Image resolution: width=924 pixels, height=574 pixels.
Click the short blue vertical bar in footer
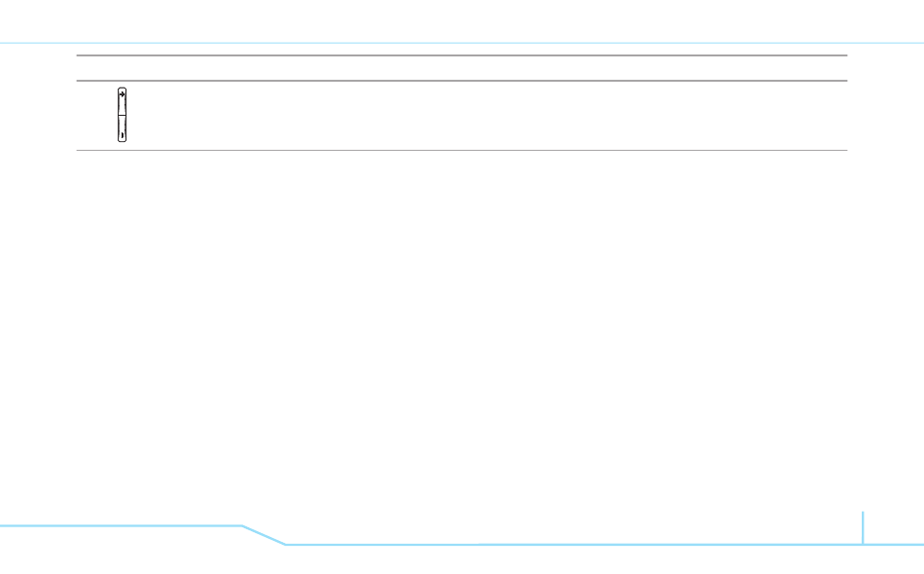point(863,527)
